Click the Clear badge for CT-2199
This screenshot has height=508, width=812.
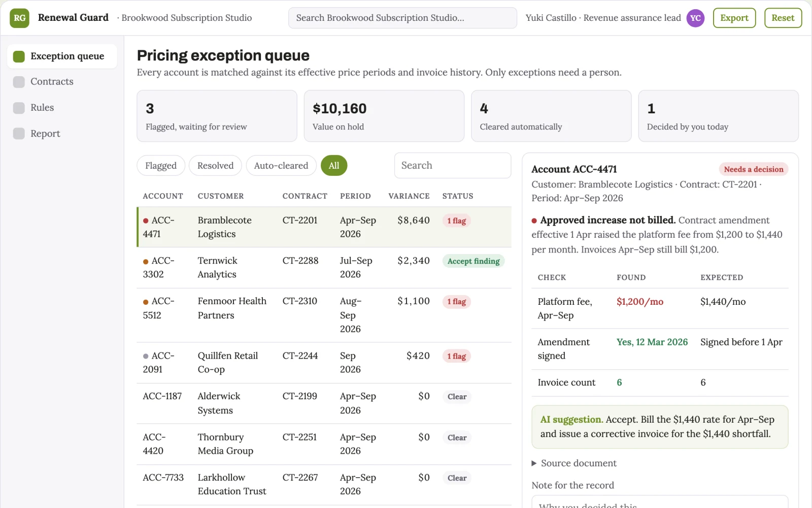[457, 397]
